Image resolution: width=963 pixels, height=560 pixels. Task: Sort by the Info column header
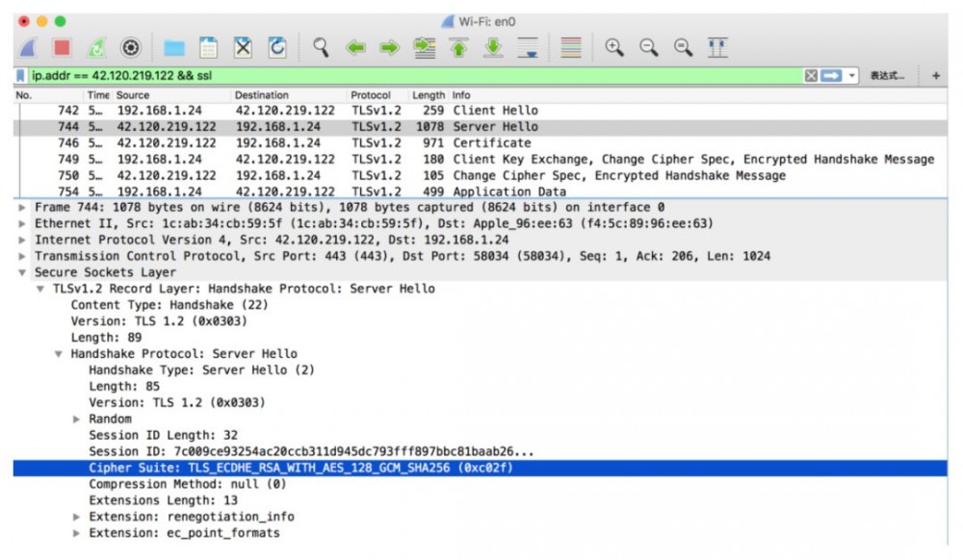click(461, 95)
